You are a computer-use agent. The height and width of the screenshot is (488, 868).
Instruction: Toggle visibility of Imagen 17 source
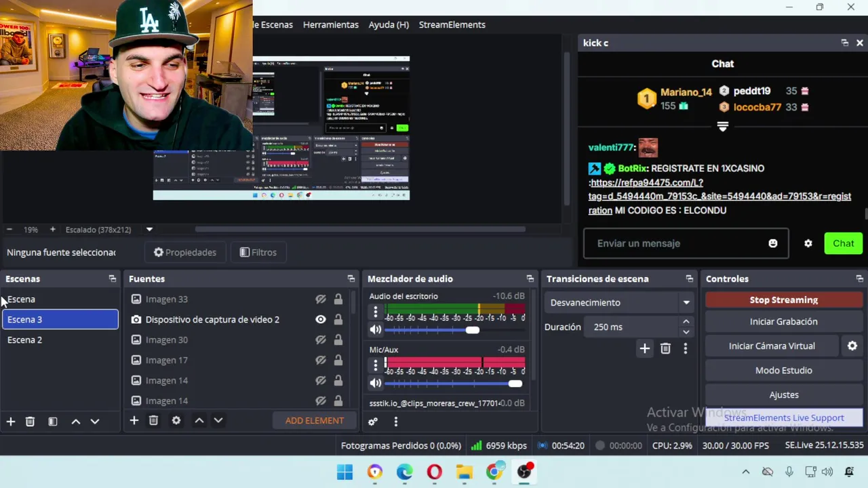321,360
